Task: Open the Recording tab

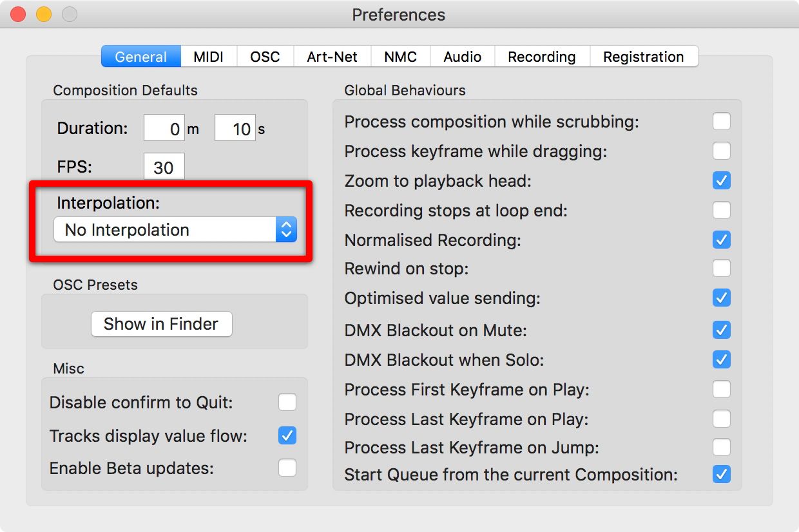Action: coord(542,57)
